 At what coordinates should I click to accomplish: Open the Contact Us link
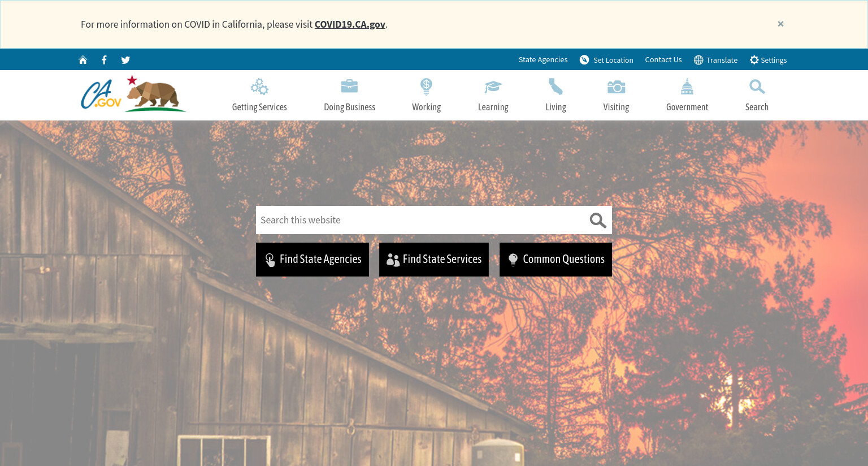(x=663, y=59)
